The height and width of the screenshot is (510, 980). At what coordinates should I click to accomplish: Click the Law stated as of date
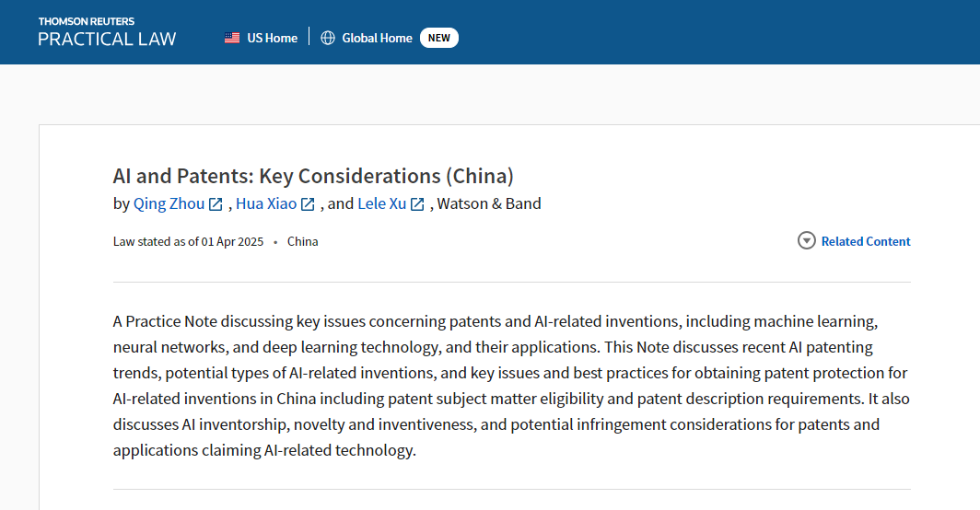coord(188,241)
